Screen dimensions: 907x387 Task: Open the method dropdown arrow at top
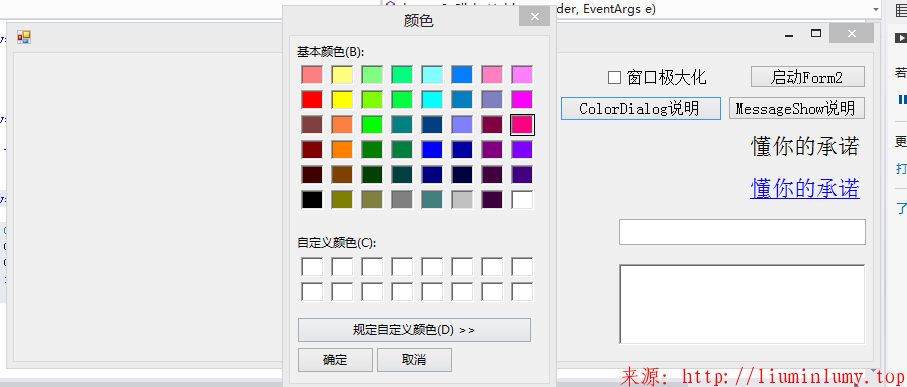pos(875,9)
